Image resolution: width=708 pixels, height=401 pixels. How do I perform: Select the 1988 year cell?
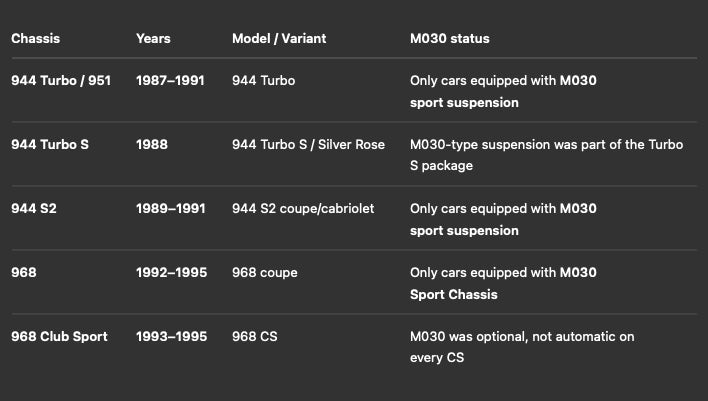point(152,145)
